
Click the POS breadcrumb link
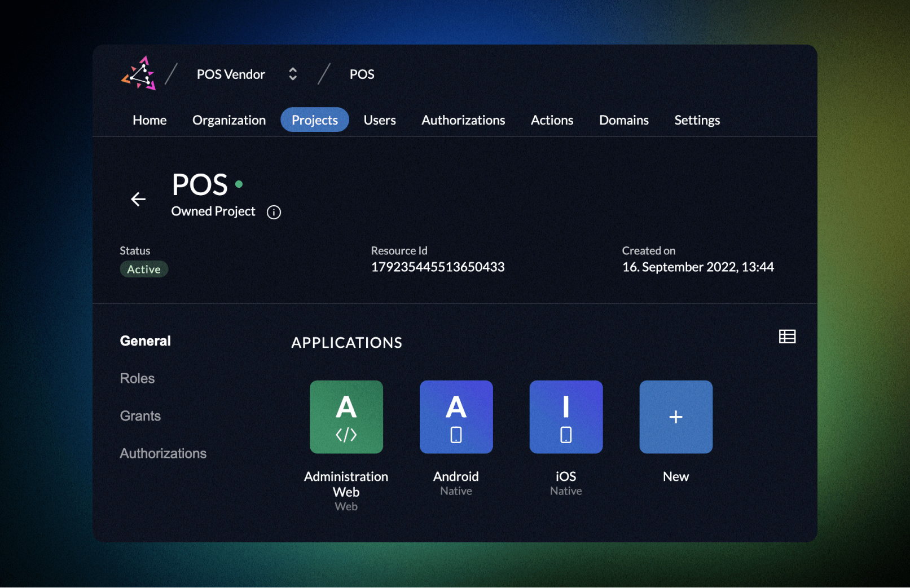click(x=362, y=74)
